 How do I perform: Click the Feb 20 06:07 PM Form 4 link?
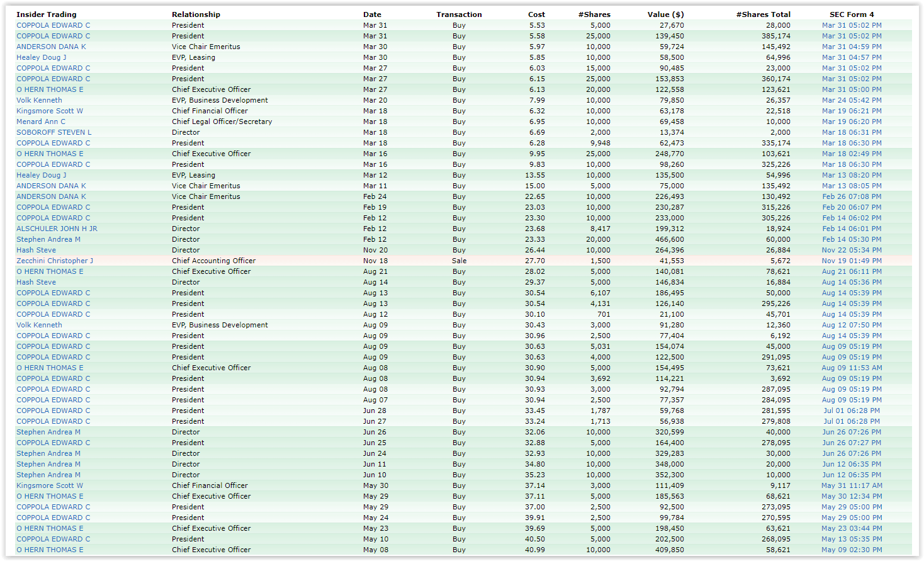(852, 207)
